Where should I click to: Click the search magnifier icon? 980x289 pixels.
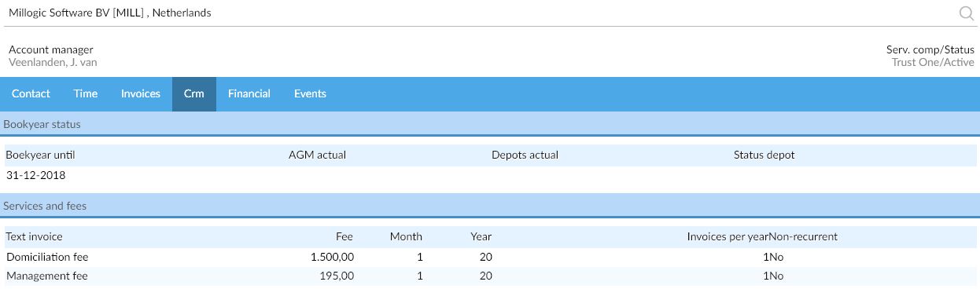tap(967, 13)
